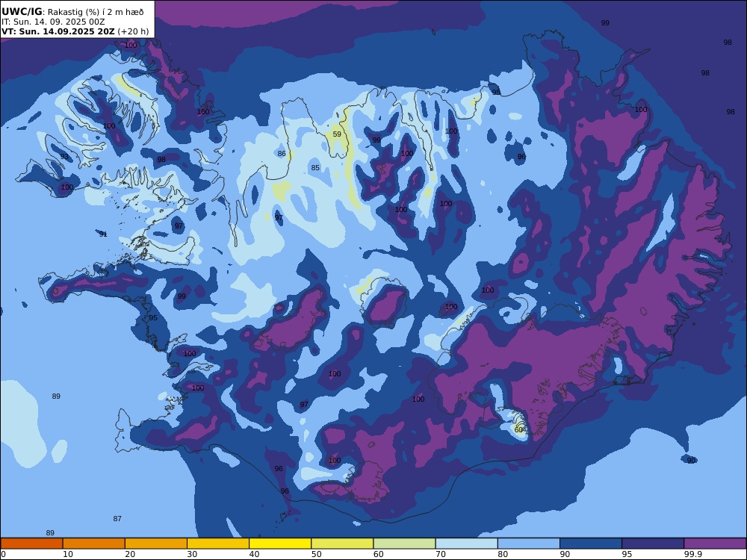Pick the 93 value in the Westfjords
The width and height of the screenshot is (747, 560).
[x=64, y=157]
